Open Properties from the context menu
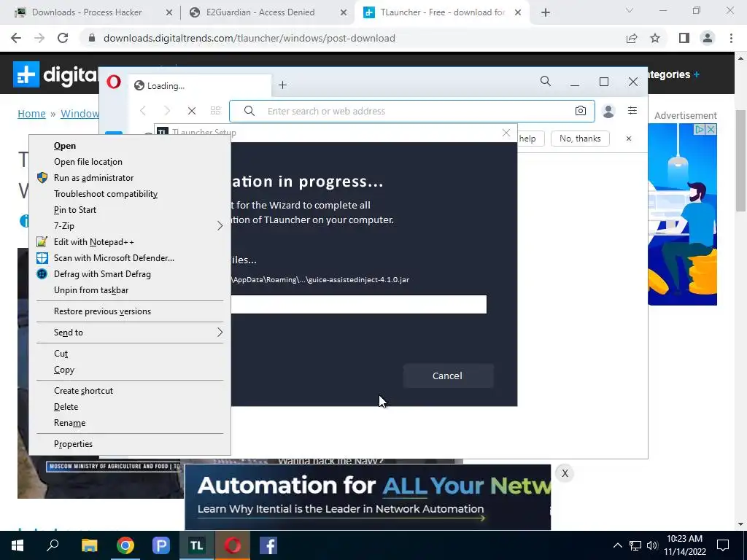This screenshot has height=560, width=747. (130, 444)
